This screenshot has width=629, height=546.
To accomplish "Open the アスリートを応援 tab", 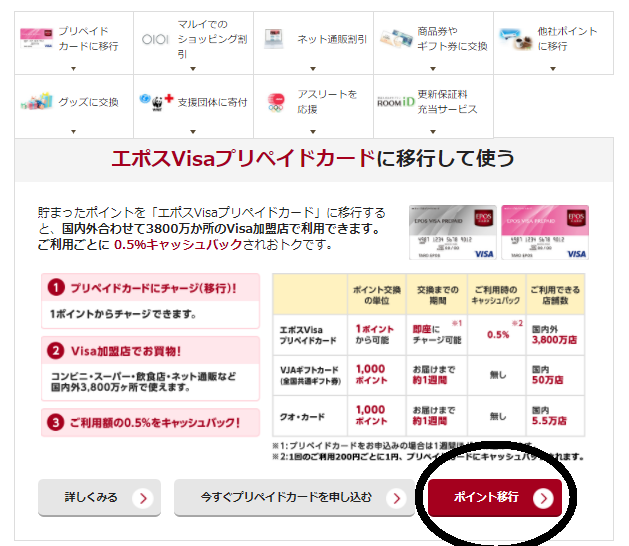I will click(313, 106).
